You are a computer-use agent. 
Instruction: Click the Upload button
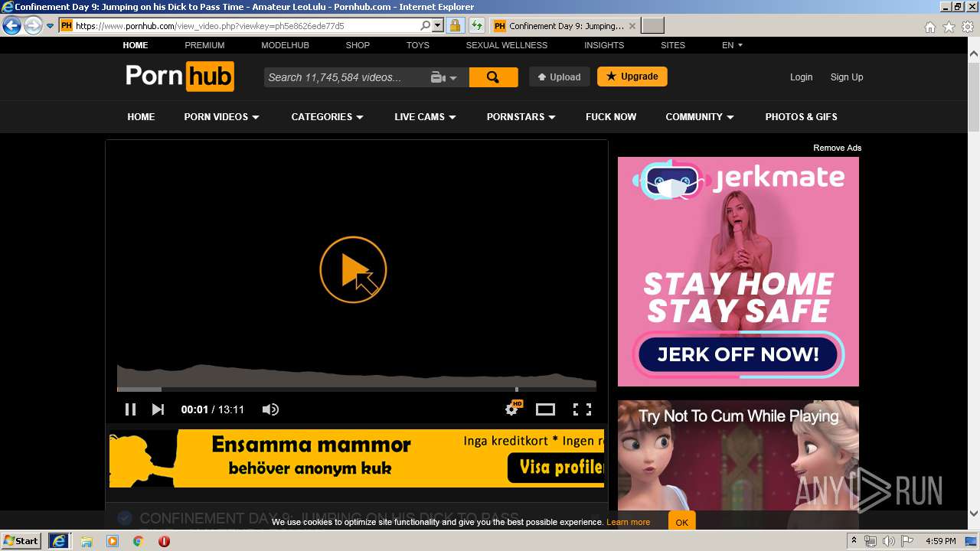point(559,77)
